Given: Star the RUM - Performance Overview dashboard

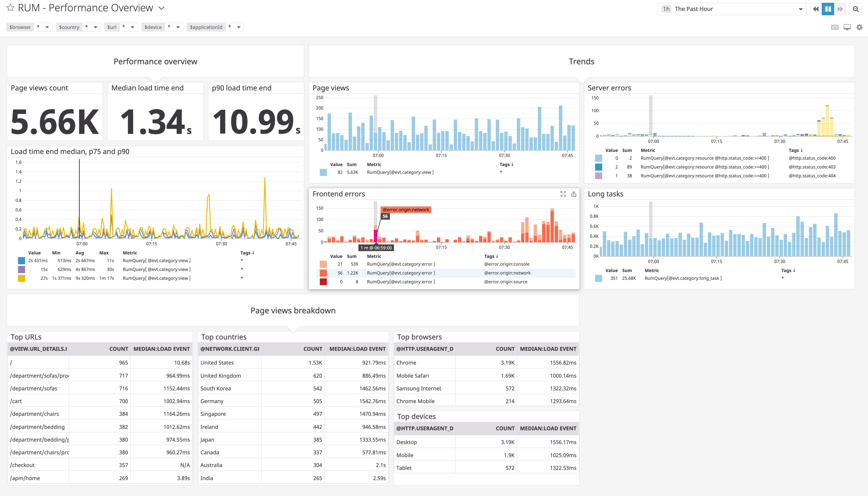Looking at the screenshot, I should 10,7.
